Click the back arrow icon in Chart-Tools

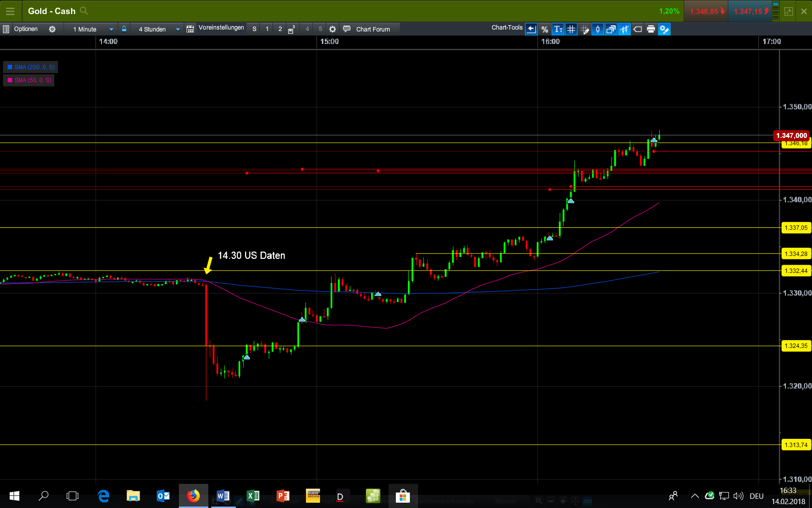[x=531, y=29]
